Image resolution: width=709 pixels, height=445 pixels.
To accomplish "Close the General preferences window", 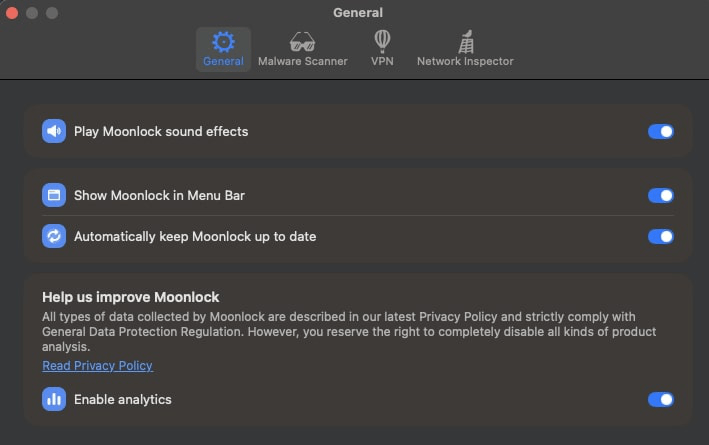I will point(12,13).
